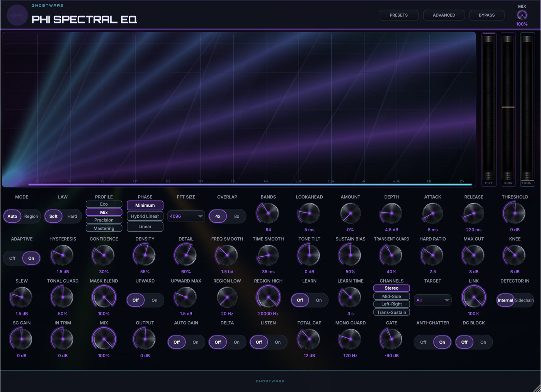Click the BANDS knob
The image size is (541, 392).
268,213
